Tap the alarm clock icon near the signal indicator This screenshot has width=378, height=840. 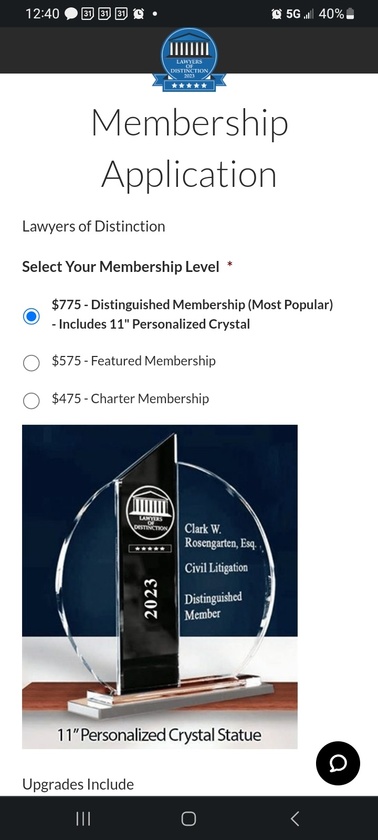(x=276, y=14)
